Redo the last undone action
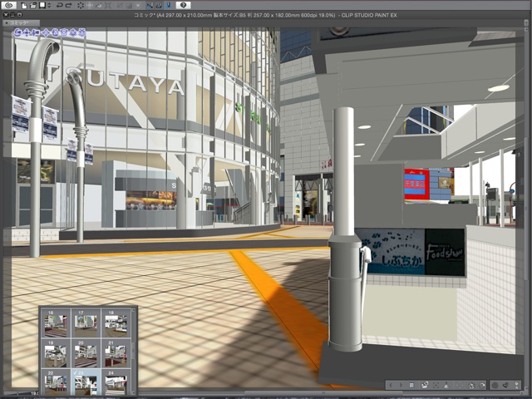The width and height of the screenshot is (532, 399). point(68,5)
